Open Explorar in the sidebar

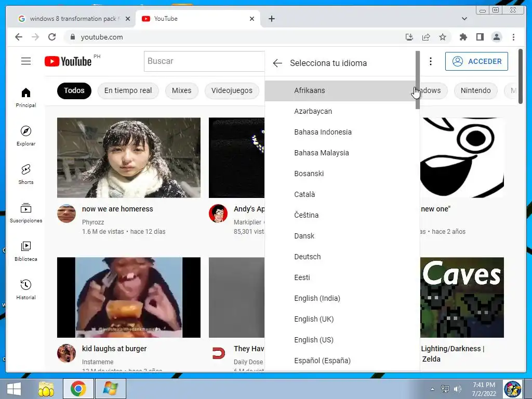(26, 136)
